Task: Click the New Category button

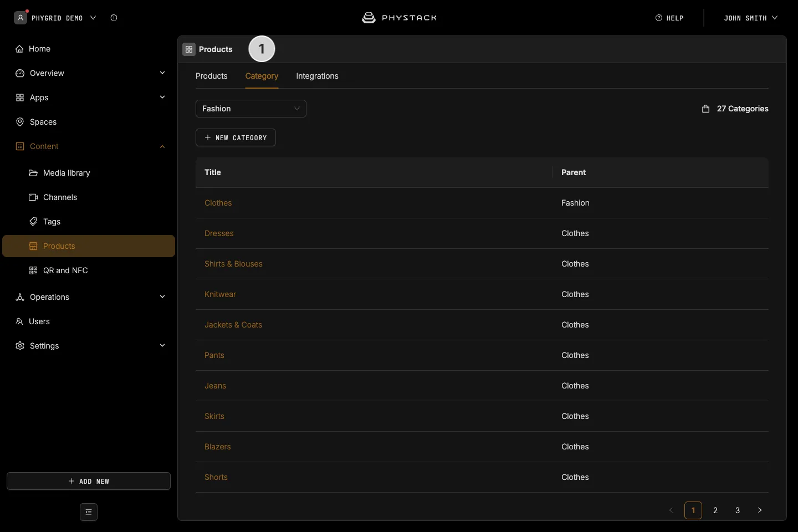Action: pyautogui.click(x=236, y=137)
